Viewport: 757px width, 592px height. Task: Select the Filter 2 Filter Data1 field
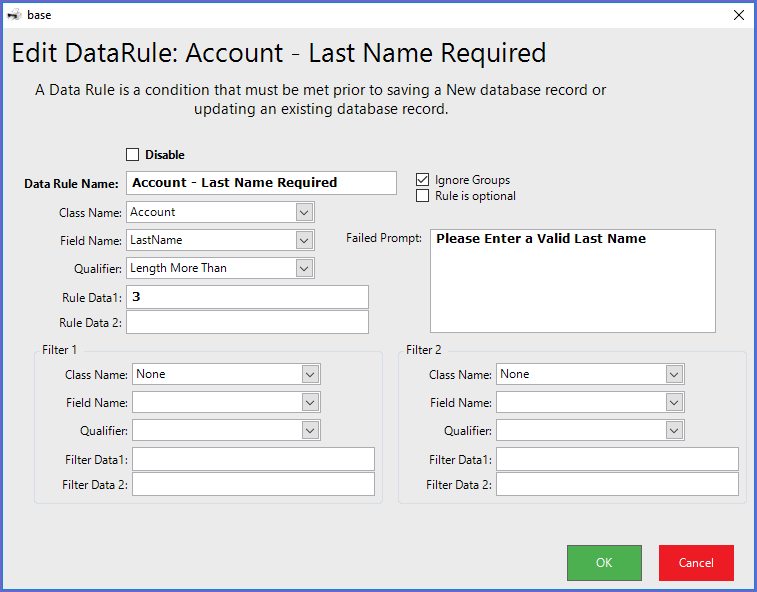(x=617, y=459)
